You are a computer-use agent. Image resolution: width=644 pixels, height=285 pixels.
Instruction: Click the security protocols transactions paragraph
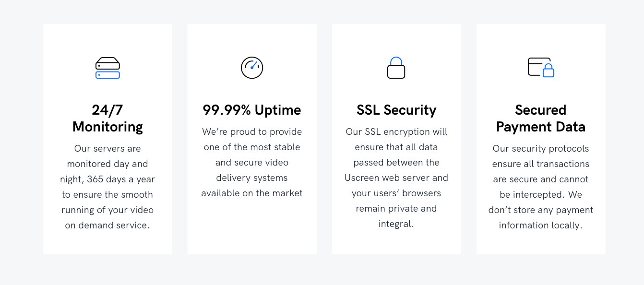(541, 187)
